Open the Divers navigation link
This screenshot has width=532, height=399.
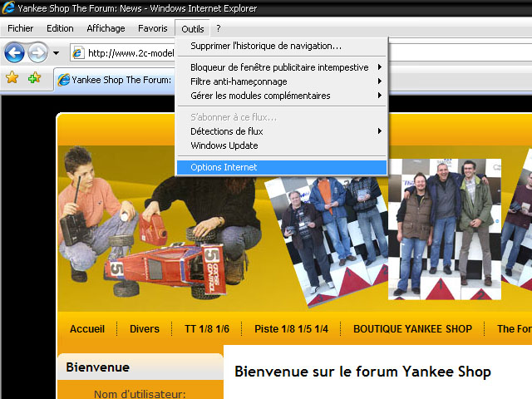pos(145,329)
